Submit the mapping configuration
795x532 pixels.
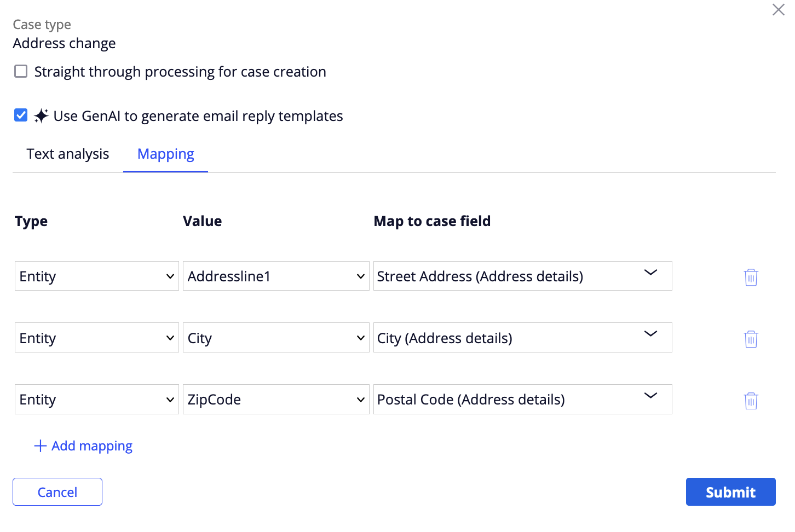pyautogui.click(x=730, y=492)
